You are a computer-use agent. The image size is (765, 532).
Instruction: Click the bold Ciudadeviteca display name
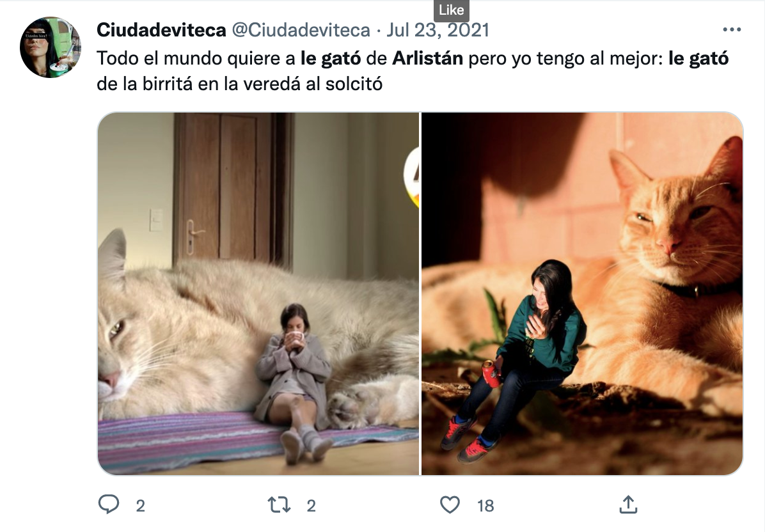click(x=161, y=30)
